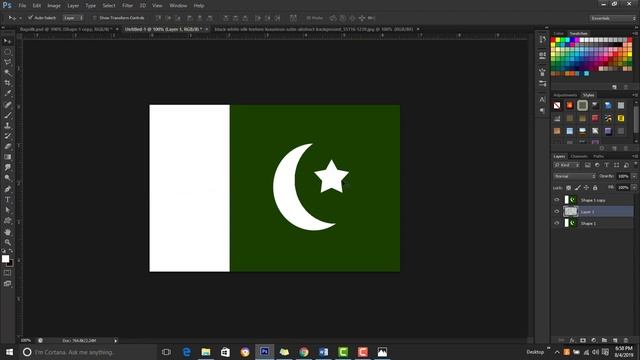Pick the yellow swatch in top row
The height and width of the screenshot is (360, 640).
tap(558, 40)
